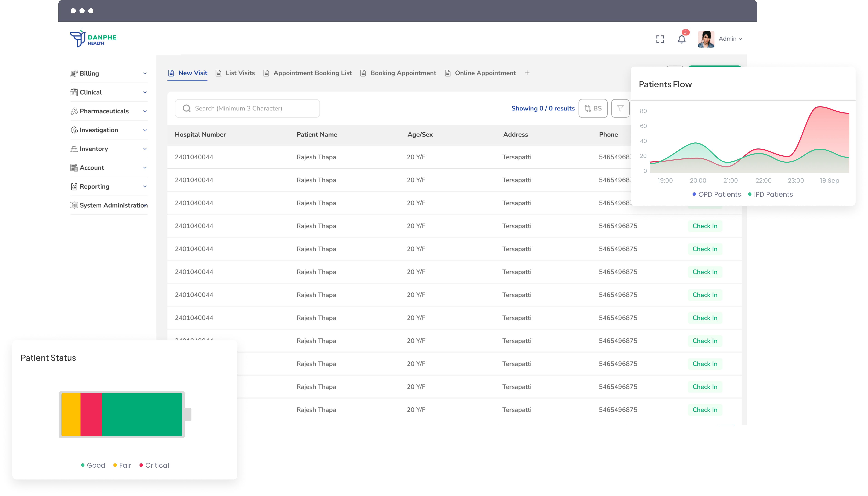Toggle the BS date format button
The image size is (868, 496).
tap(593, 108)
